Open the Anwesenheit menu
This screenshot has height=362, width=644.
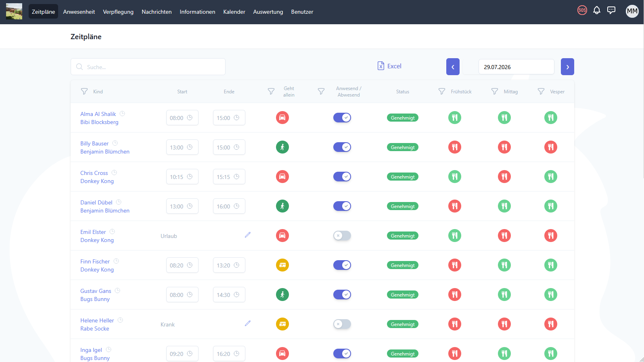click(x=79, y=12)
